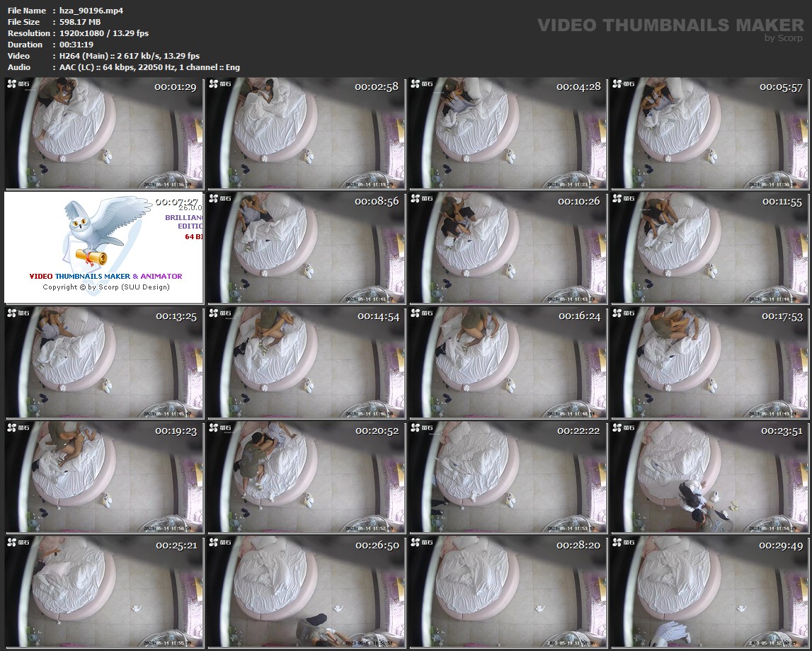Open the thumbnail stamped 00:04:28
The height and width of the screenshot is (651, 812).
coord(508,134)
